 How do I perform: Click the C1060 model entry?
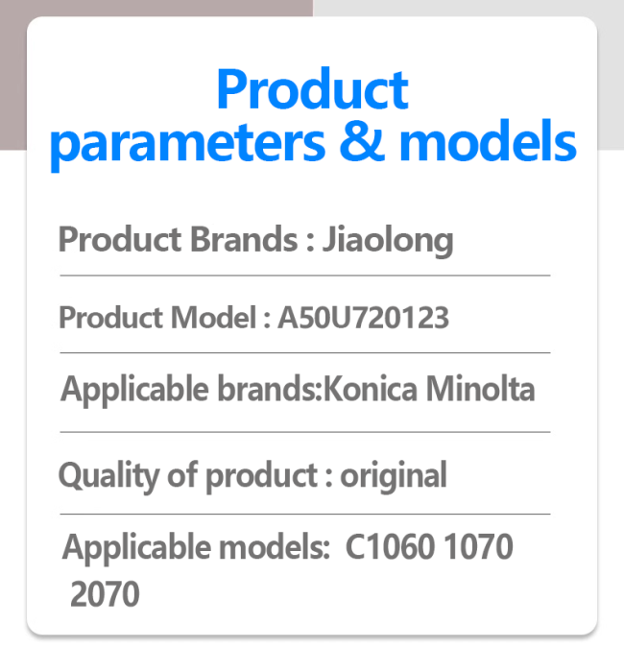390,547
